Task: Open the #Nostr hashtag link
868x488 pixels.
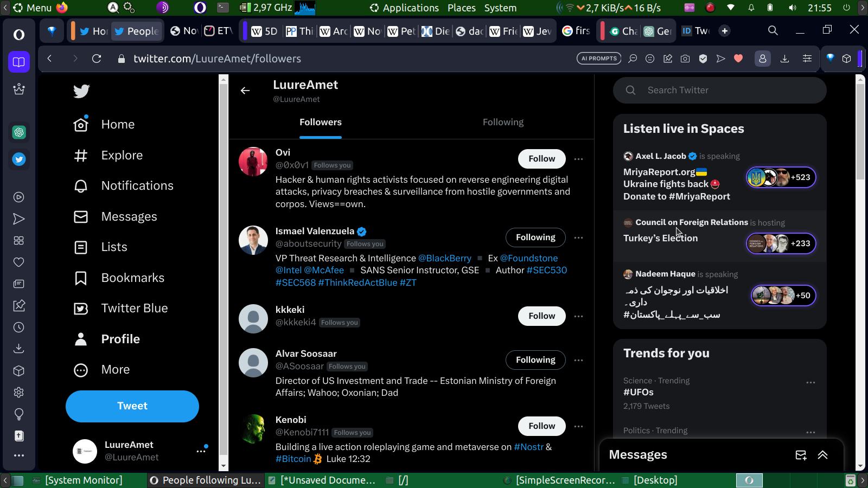Action: (528, 447)
